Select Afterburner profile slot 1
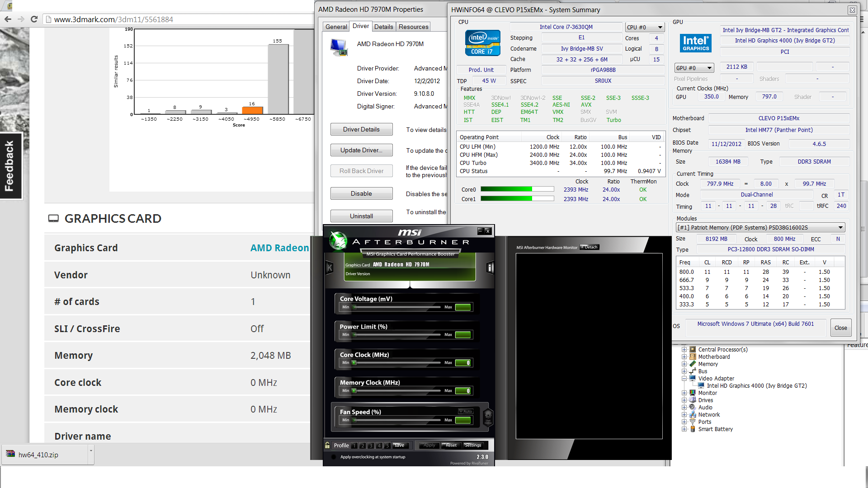Screen dimensions: 868x488 coord(354,446)
